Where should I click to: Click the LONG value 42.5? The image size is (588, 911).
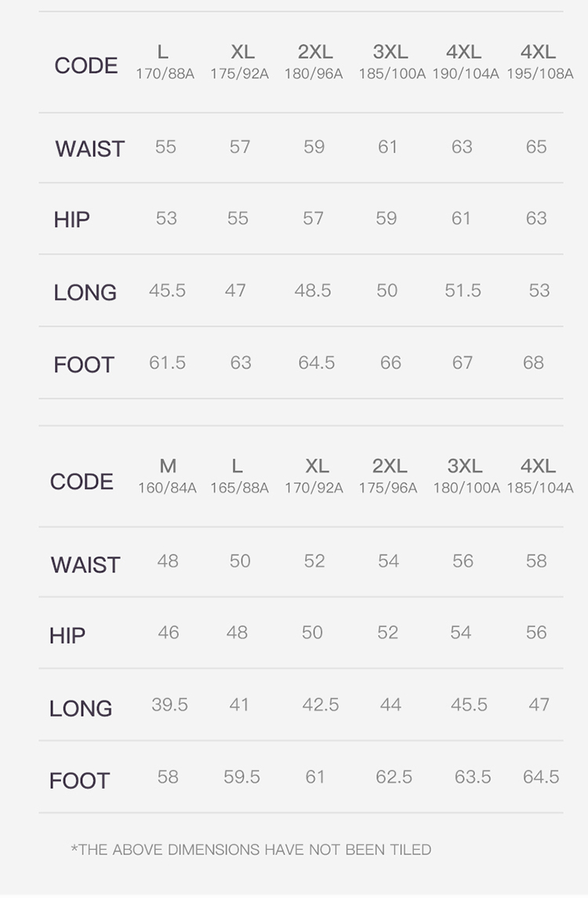tap(321, 705)
